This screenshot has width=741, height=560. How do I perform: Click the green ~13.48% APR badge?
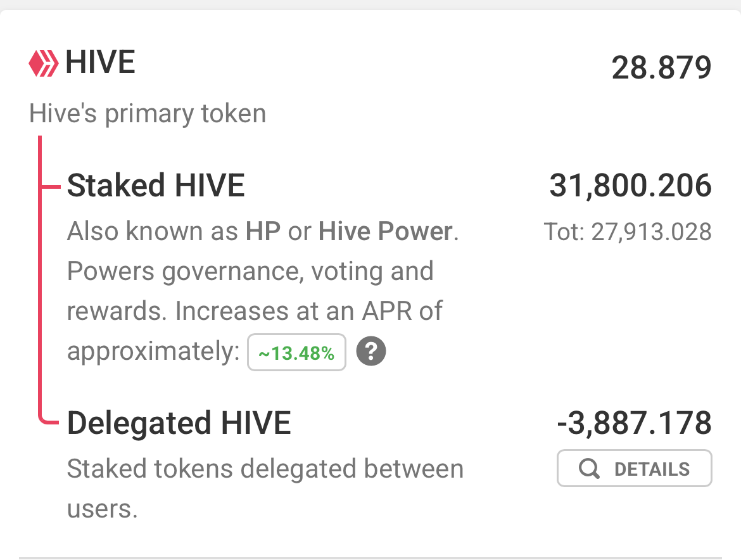point(296,353)
